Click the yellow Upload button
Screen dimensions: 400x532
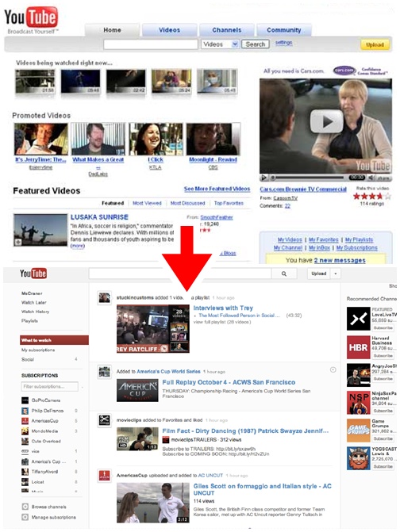click(x=375, y=44)
